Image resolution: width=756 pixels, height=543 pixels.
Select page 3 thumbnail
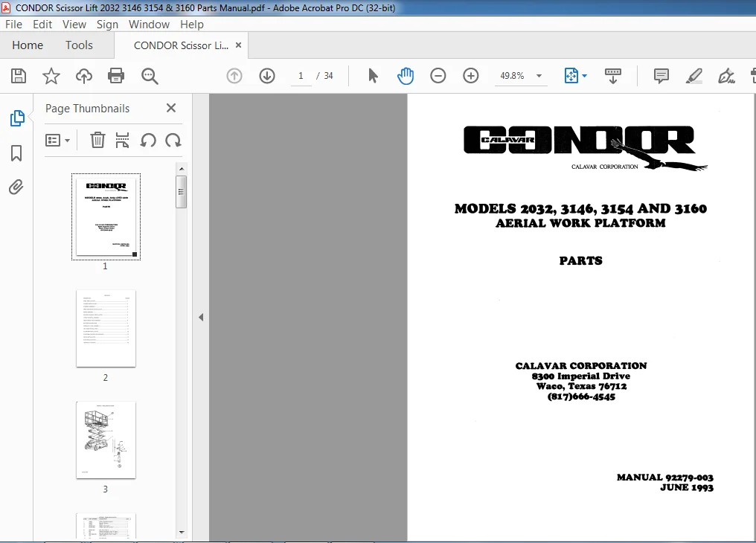click(x=106, y=440)
